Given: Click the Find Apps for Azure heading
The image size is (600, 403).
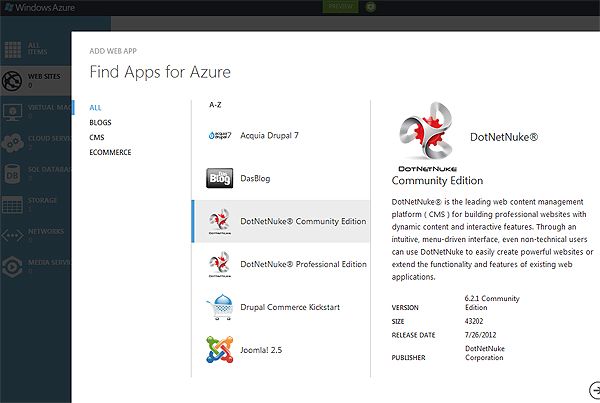Looking at the screenshot, I should click(x=160, y=72).
